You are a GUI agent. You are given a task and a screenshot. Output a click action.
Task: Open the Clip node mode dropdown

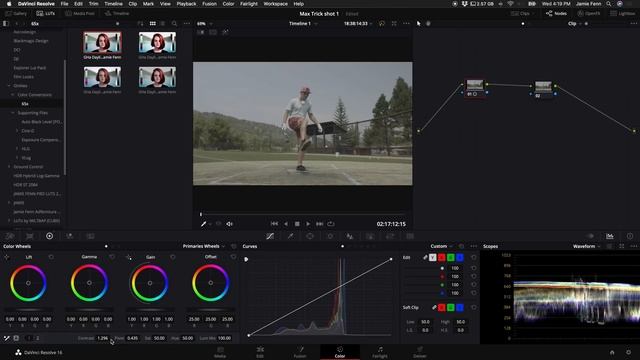pos(575,24)
